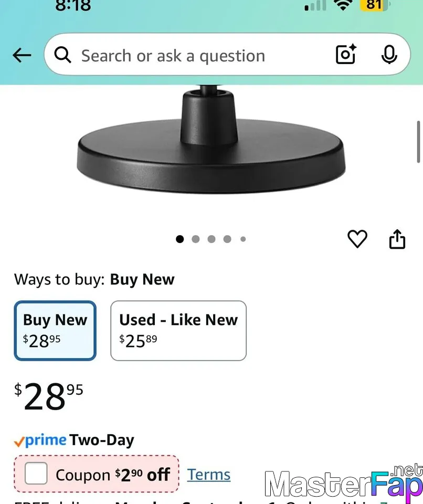The image size is (423, 504).
Task: Choose the Used - Like New option
Action: [178, 331]
